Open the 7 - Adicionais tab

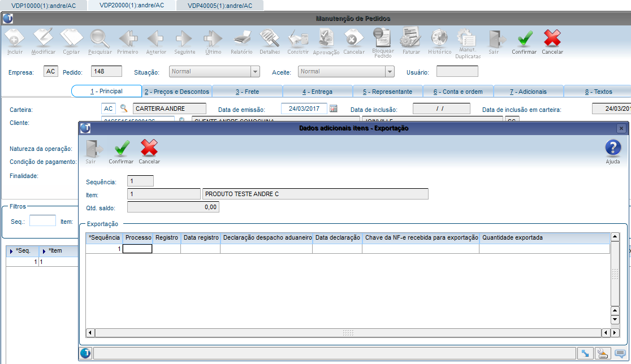pyautogui.click(x=529, y=92)
